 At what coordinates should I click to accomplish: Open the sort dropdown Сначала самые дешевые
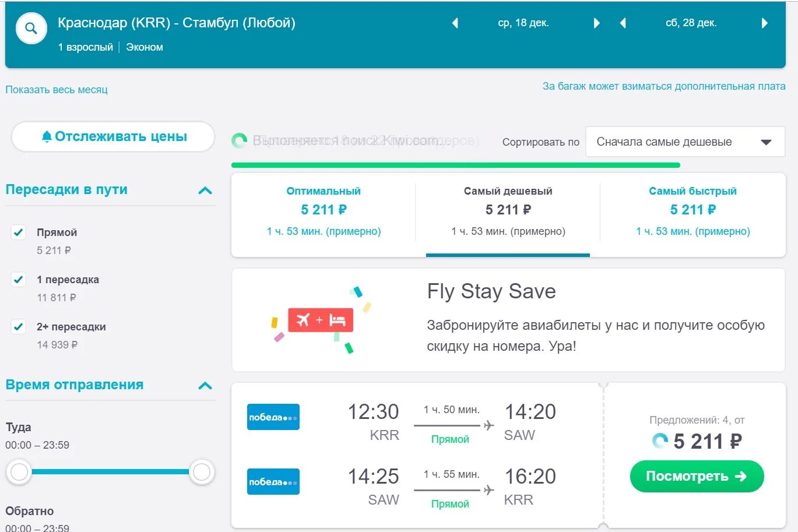coord(685,142)
